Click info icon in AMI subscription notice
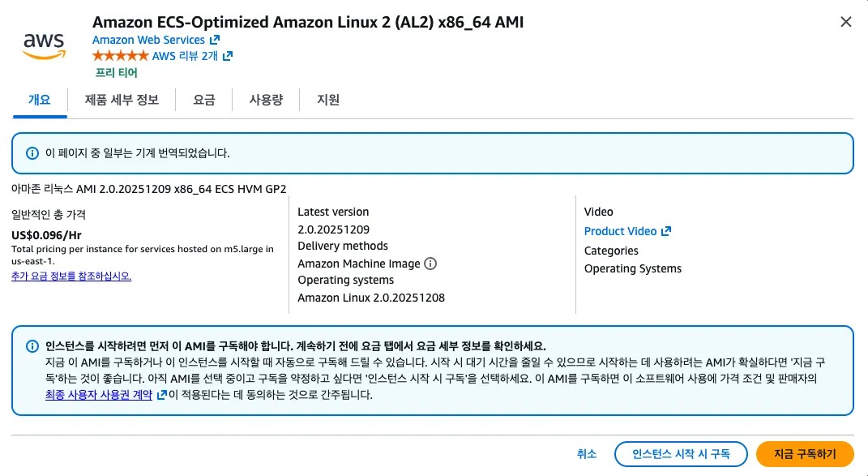 [32, 345]
